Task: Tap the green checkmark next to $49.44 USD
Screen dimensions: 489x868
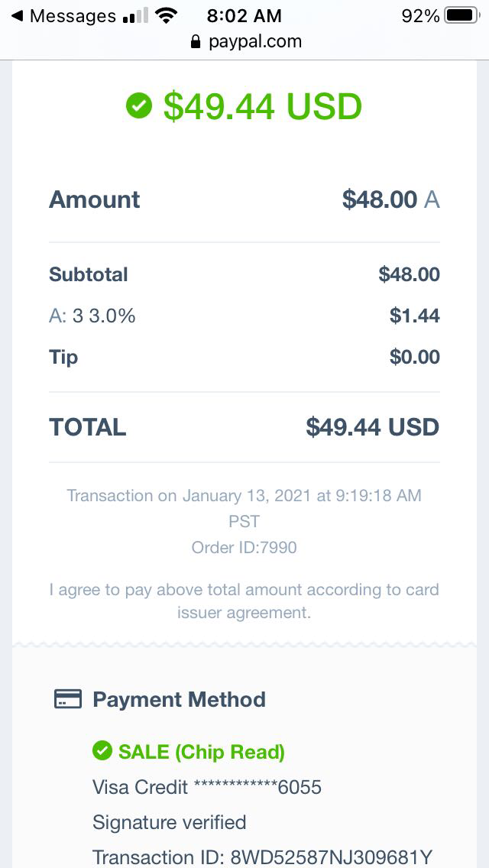Action: coord(139,106)
